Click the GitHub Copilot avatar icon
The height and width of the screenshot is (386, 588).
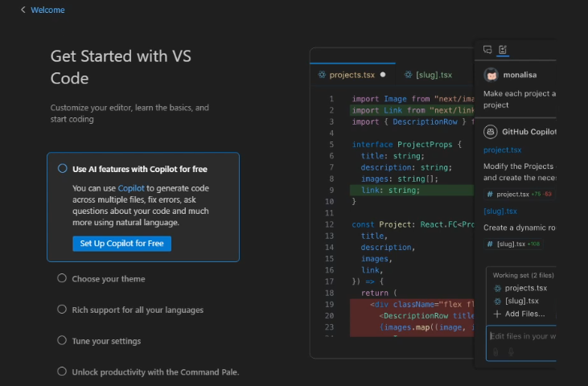click(x=491, y=132)
